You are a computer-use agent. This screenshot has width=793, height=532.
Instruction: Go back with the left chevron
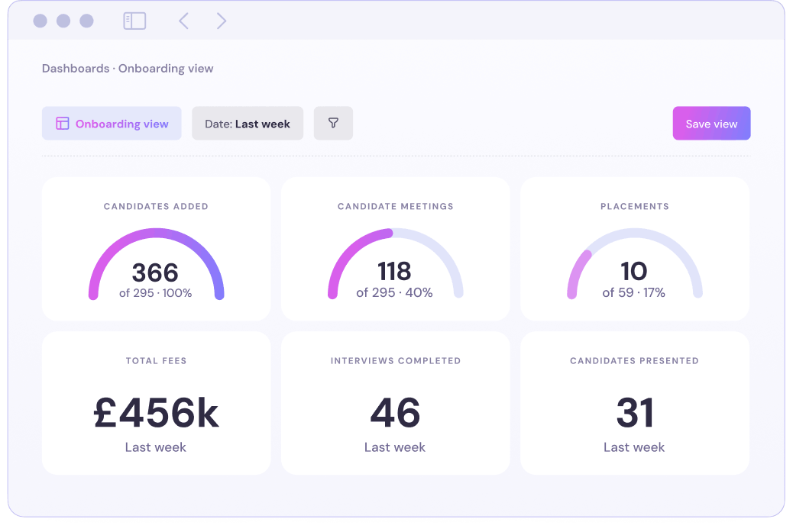pos(183,21)
